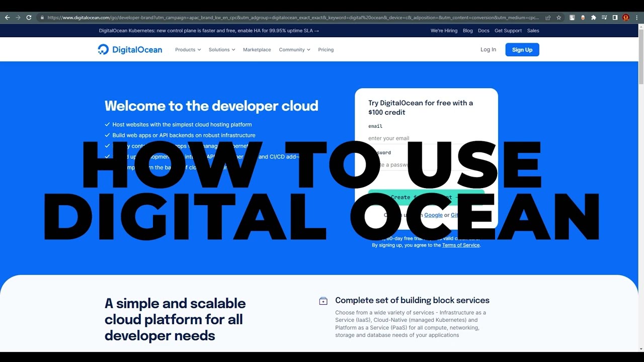644x362 pixels.
Task: Open the Sales link
Action: [x=533, y=31]
